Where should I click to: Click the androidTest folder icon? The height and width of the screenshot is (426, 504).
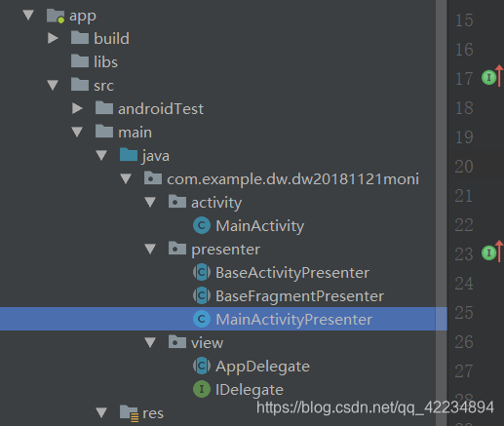pos(104,108)
